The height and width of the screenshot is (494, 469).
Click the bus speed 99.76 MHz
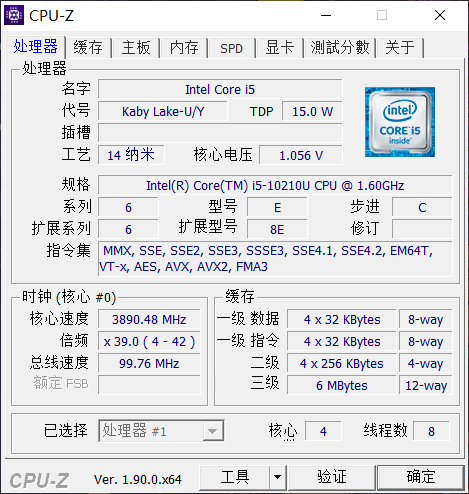coord(149,363)
